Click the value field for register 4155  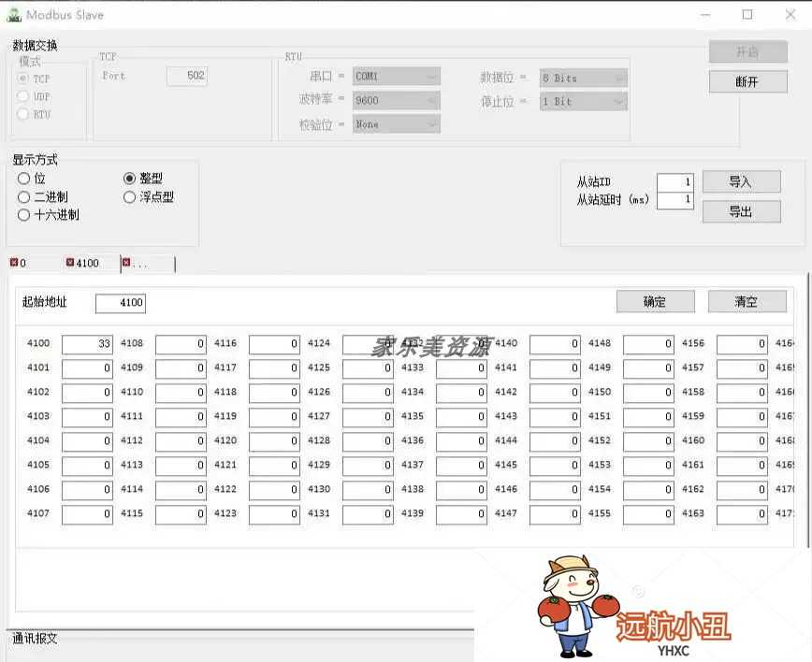tap(648, 514)
